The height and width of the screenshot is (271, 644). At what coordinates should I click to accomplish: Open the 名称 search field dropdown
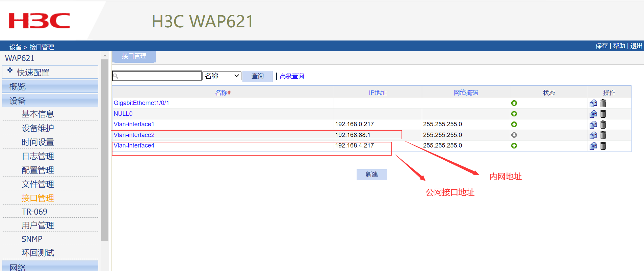pyautogui.click(x=222, y=76)
